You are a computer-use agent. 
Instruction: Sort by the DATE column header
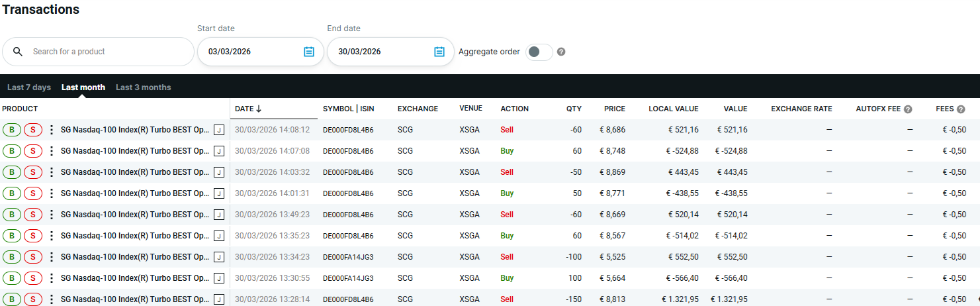[248, 109]
